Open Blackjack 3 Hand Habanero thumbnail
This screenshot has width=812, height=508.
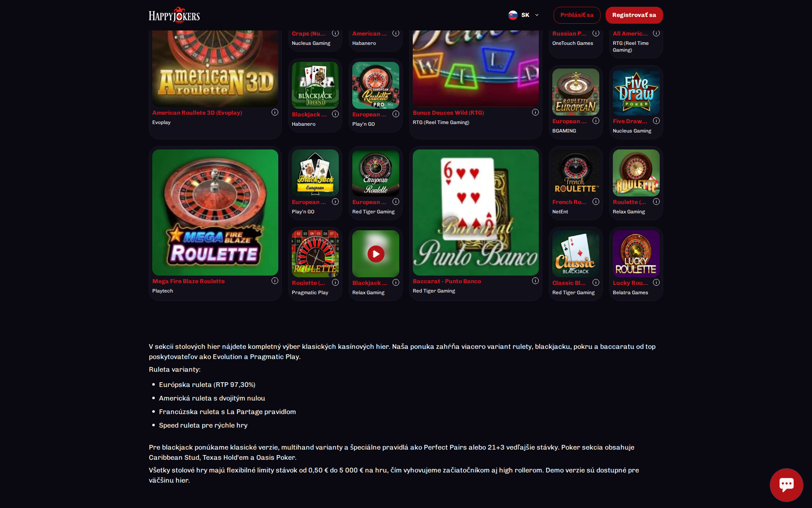pos(315,85)
